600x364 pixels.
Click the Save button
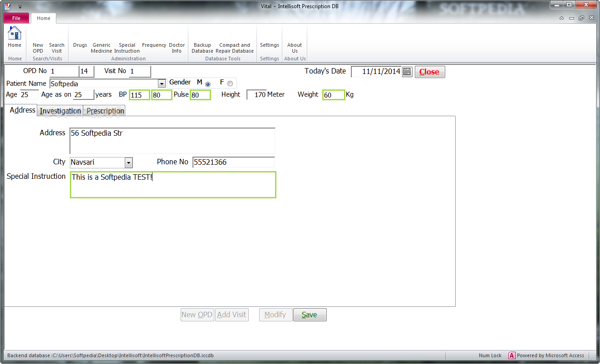tap(310, 315)
